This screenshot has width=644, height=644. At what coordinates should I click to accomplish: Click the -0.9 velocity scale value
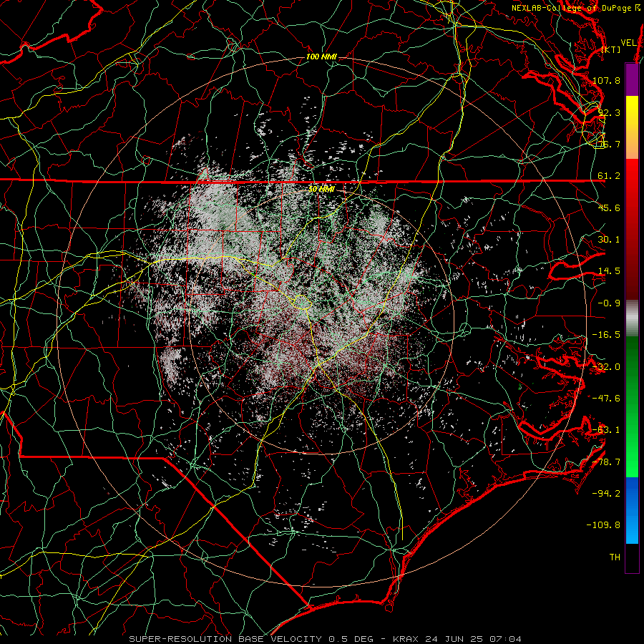[x=609, y=303]
